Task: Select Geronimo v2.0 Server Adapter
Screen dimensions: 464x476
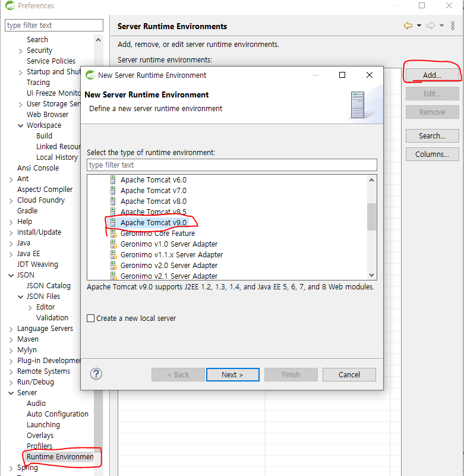Action: click(169, 266)
